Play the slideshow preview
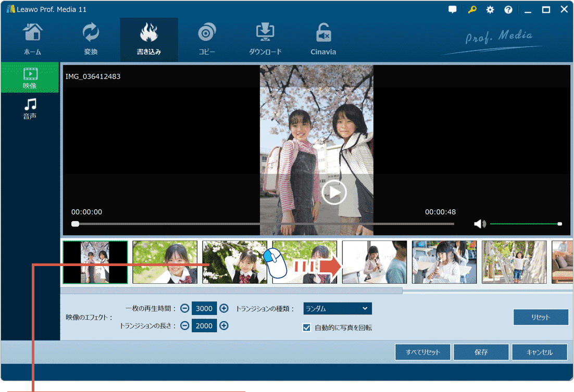This screenshot has height=392, width=574. pos(334,193)
